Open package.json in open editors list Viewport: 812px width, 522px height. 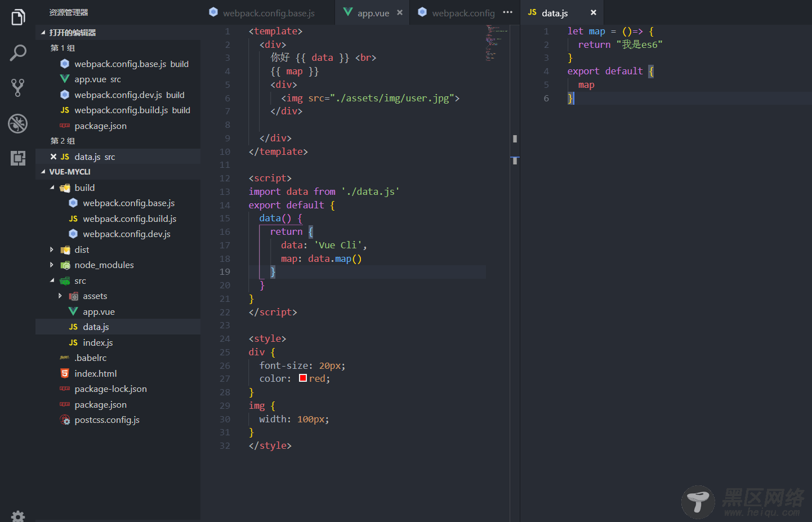tap(118, 126)
